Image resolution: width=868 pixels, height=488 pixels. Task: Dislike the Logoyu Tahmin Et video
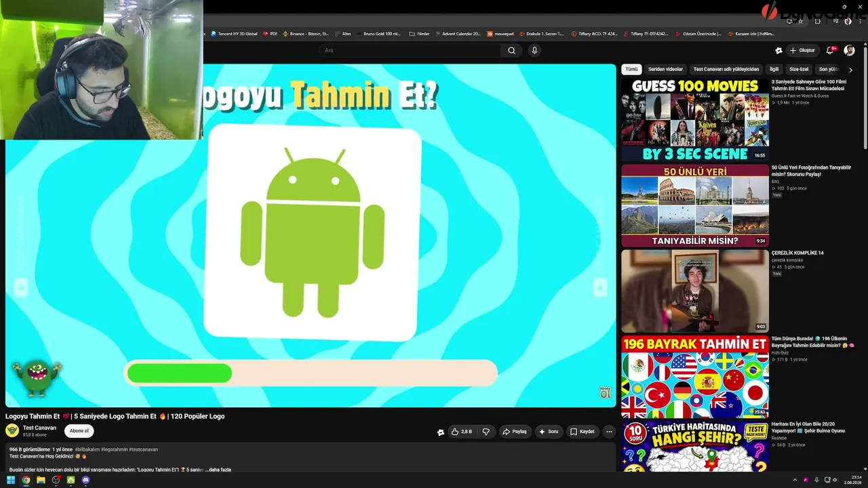click(486, 432)
